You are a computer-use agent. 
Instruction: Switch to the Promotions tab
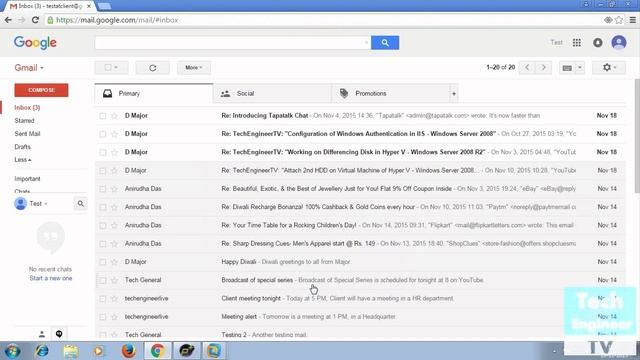click(391, 93)
